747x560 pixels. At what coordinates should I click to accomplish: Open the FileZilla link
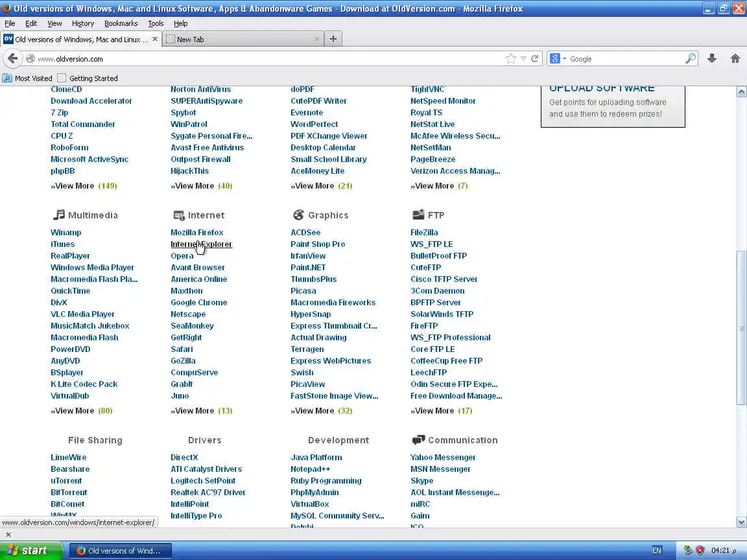(x=424, y=233)
